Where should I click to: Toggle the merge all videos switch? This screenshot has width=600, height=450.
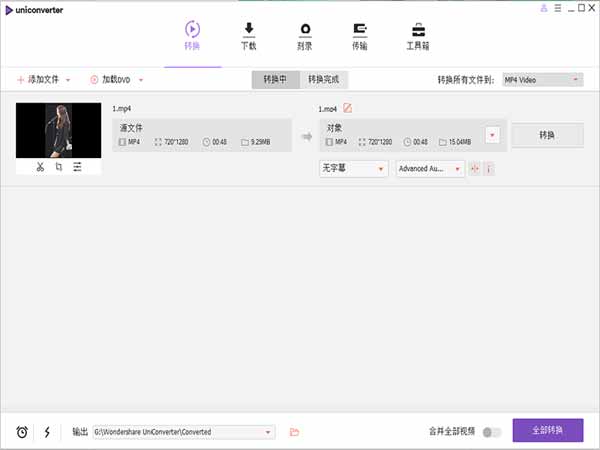point(491,432)
